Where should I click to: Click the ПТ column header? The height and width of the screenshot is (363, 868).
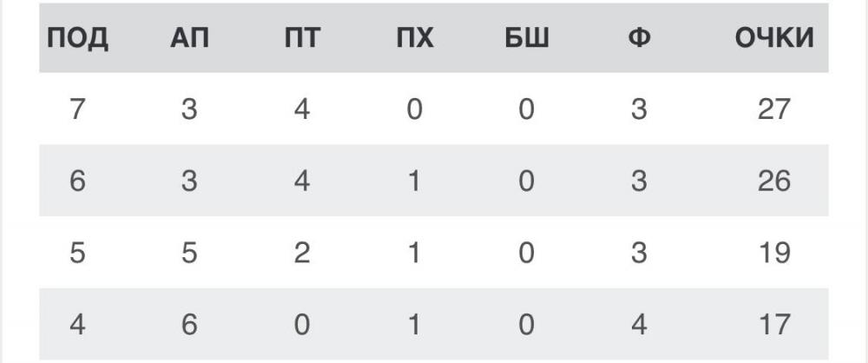[302, 40]
